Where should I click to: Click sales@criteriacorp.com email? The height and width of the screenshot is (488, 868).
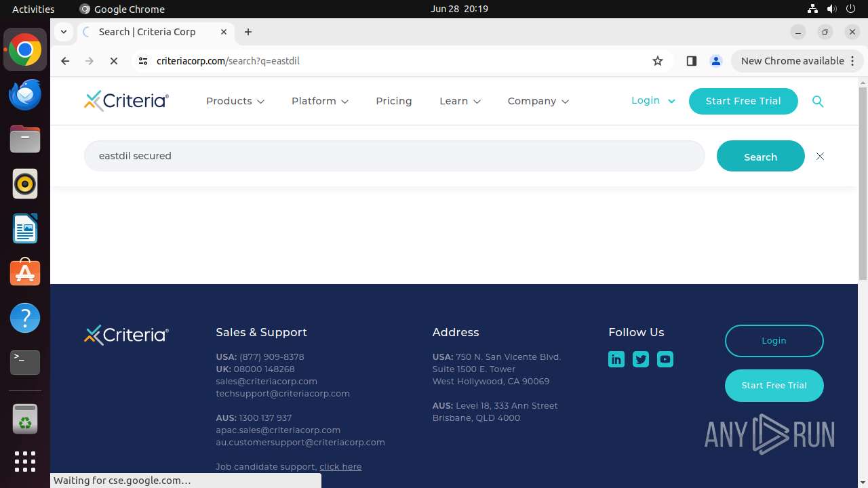pos(267,381)
